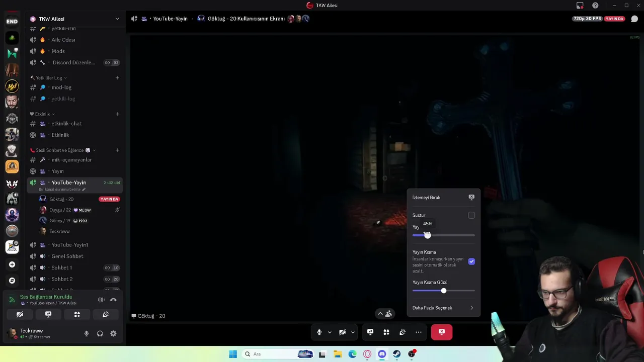This screenshot has width=644, height=362.
Task: Check the Sustur mute checkbox
Action: [x=471, y=215]
